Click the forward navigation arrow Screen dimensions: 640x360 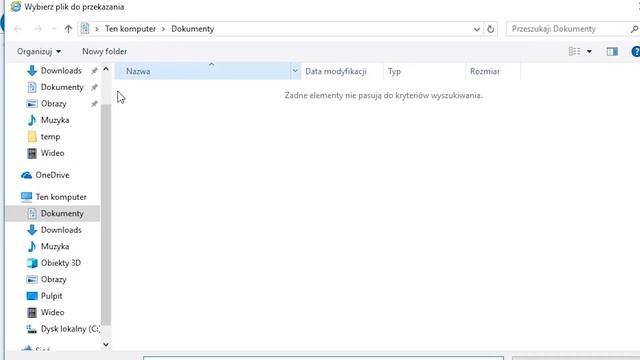38,29
